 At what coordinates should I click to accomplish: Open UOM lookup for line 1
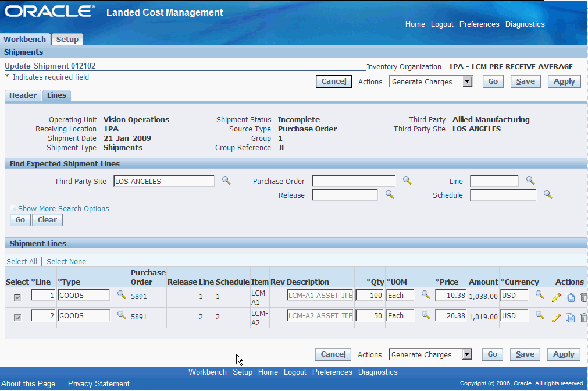(x=426, y=295)
